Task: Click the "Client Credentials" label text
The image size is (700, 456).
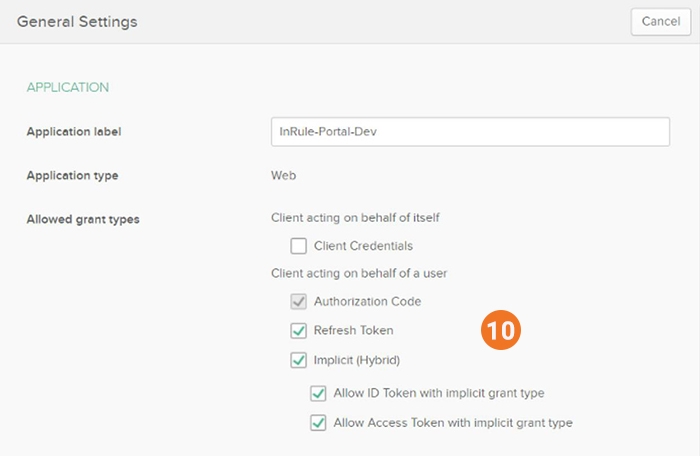Action: [x=363, y=245]
